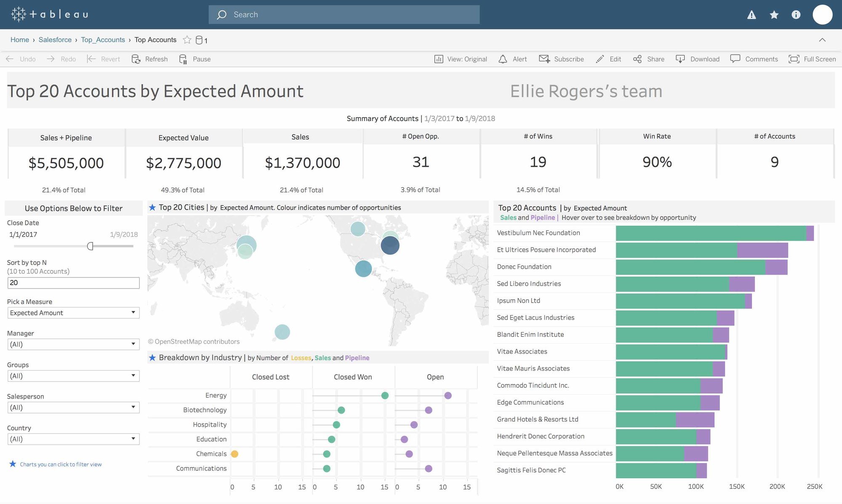Open the Groups filter dropdown
The height and width of the screenshot is (504, 842).
[x=73, y=376]
